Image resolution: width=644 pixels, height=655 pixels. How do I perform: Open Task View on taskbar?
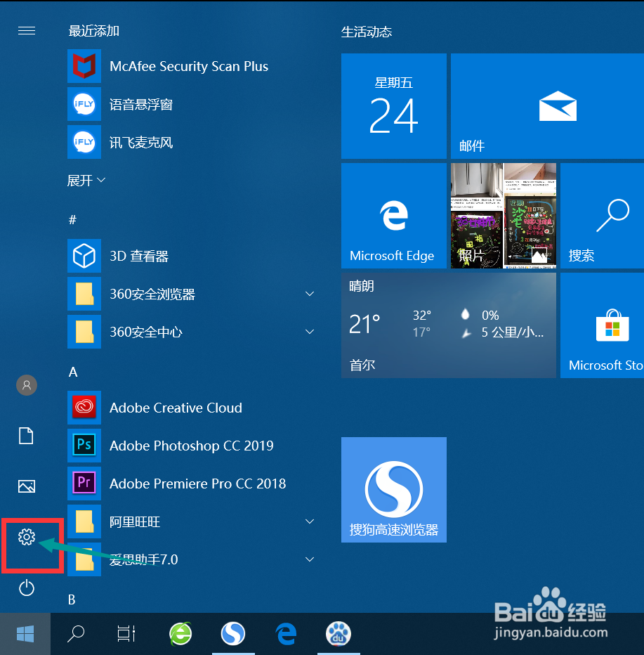pyautogui.click(x=126, y=634)
